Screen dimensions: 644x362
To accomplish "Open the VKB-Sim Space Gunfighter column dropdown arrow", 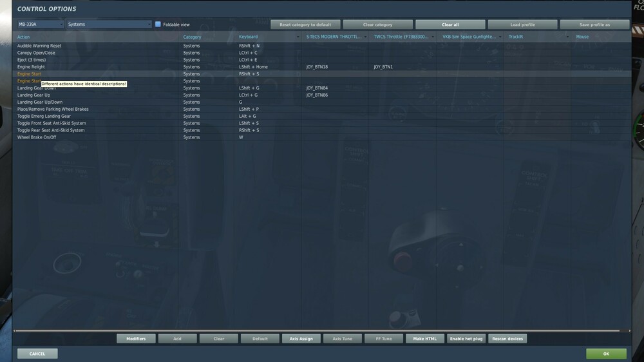I will tap(500, 37).
